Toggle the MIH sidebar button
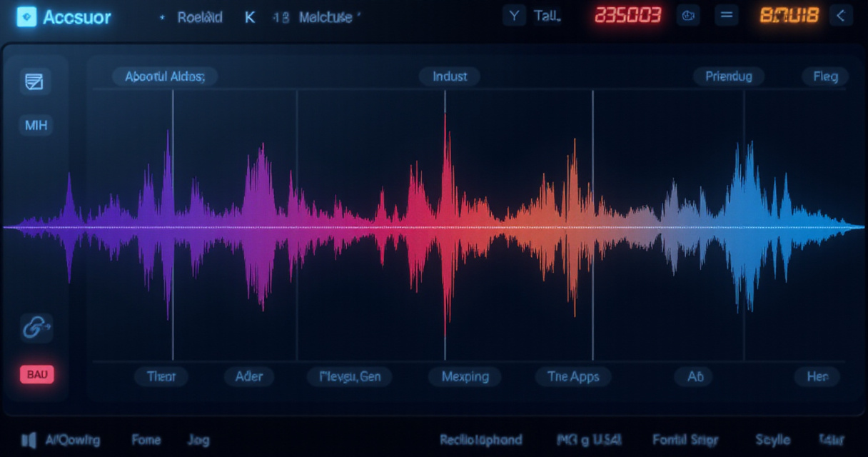Screen dimensions: 868x457 (36, 126)
